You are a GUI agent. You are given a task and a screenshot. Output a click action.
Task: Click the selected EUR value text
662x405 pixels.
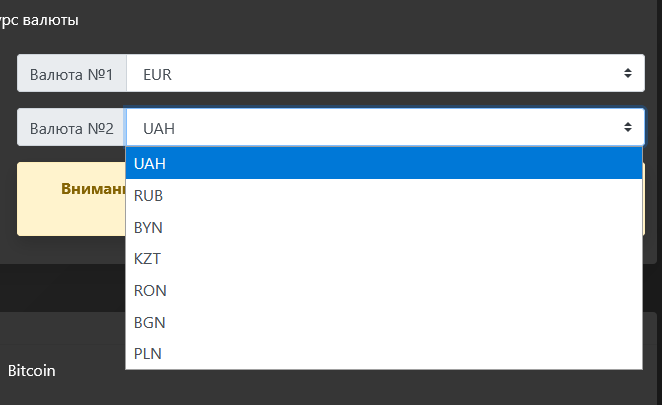click(160, 74)
